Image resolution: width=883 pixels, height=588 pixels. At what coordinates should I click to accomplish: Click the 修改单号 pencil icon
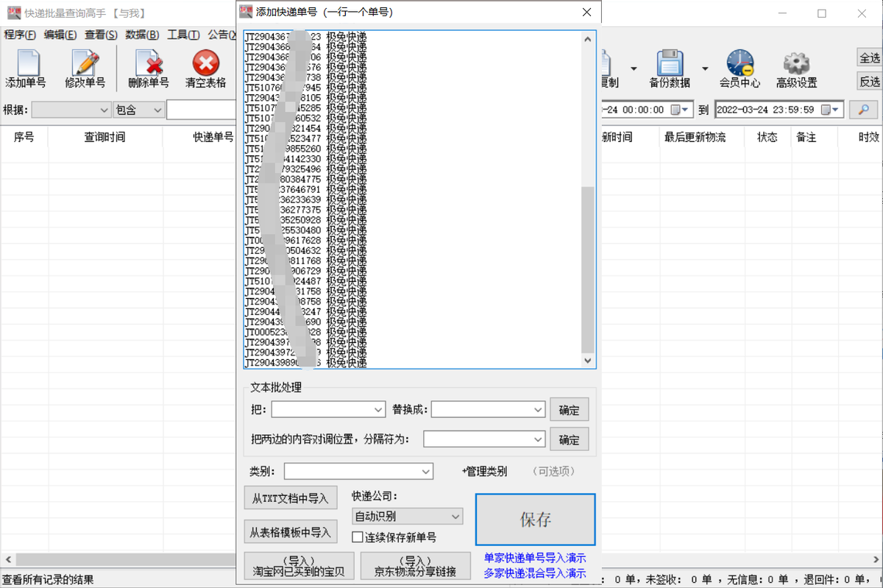tap(85, 63)
